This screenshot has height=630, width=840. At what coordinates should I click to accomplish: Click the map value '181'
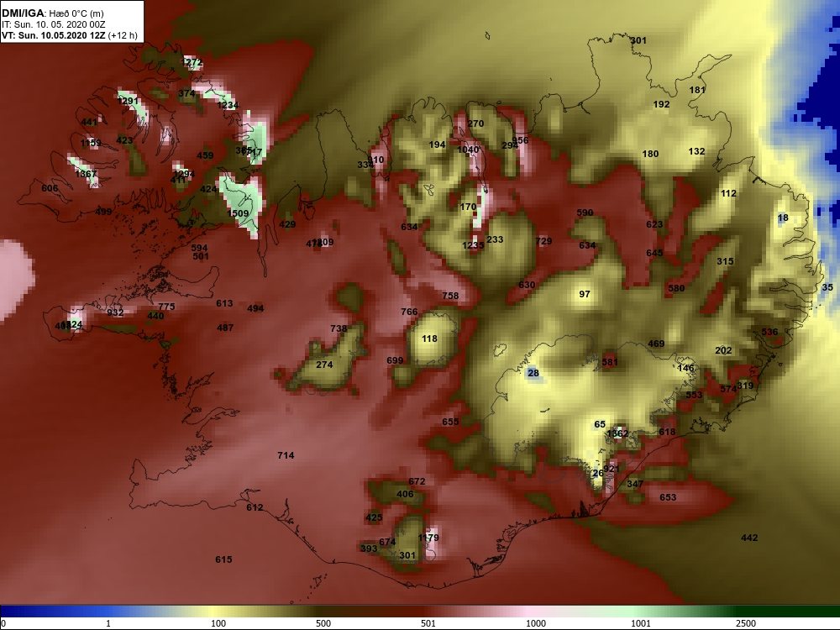[697, 90]
